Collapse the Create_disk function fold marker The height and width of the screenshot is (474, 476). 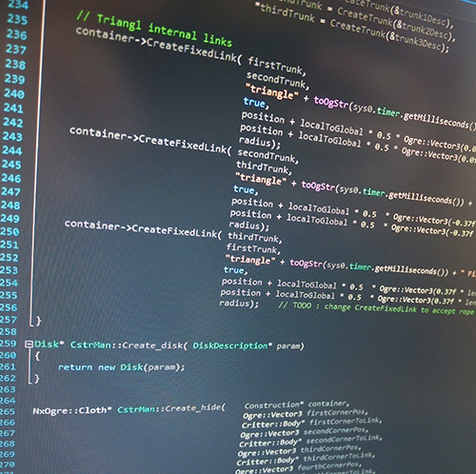coord(29,345)
